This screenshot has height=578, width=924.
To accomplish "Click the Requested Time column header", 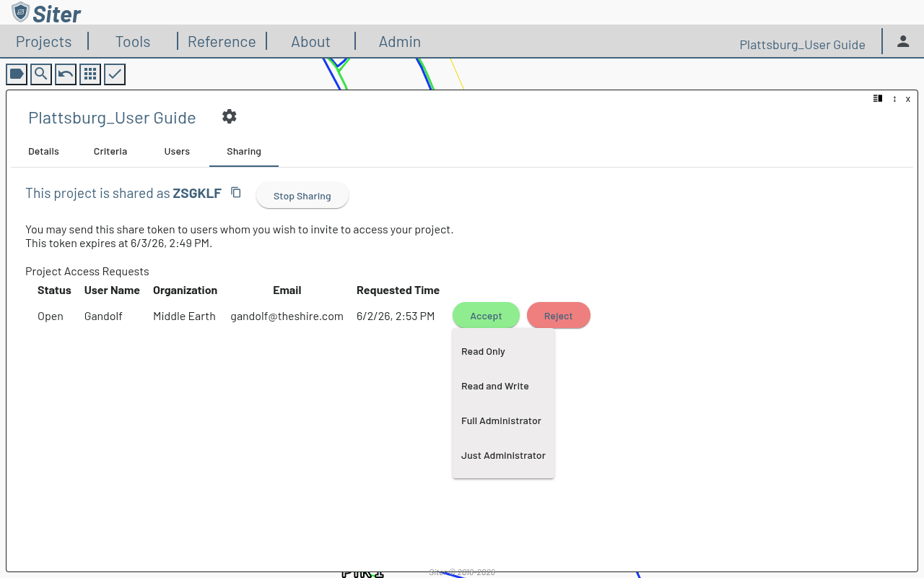I will [x=398, y=290].
